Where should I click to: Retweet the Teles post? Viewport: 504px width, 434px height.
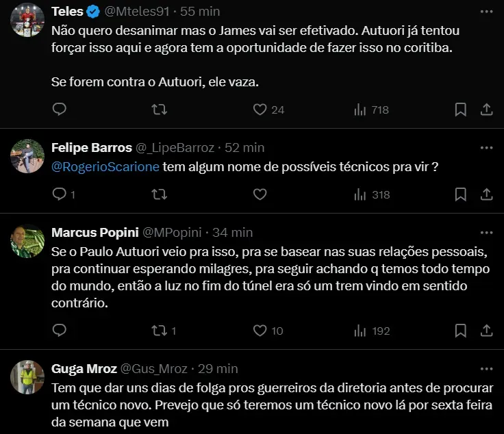point(159,110)
